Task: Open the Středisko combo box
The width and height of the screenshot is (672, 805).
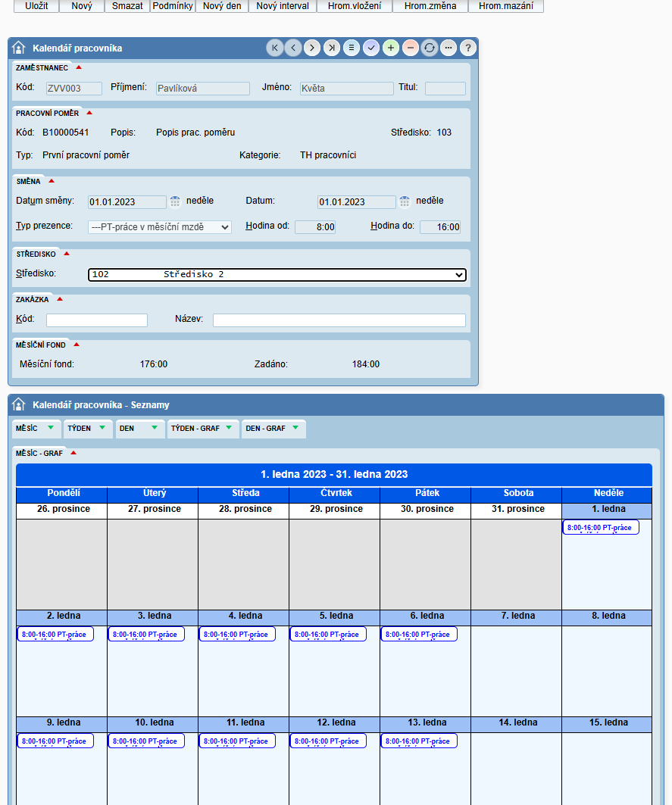Action: click(x=277, y=274)
